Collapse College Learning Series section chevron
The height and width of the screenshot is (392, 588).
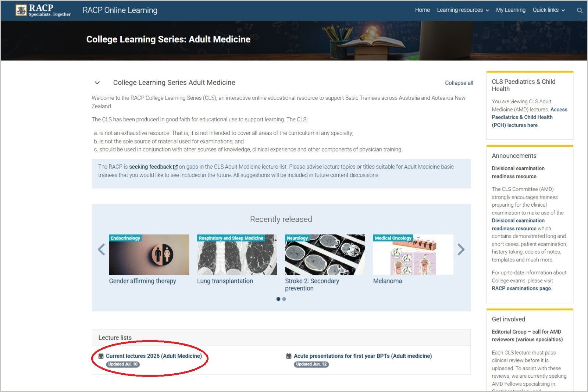[x=97, y=83]
